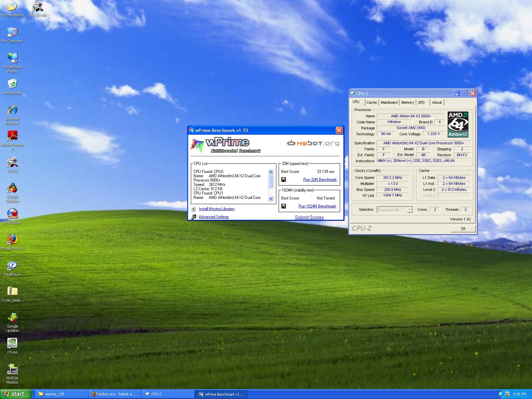Switch to wPrime Benchmark taskbar item
This screenshot has height=399, width=532.
click(221, 394)
